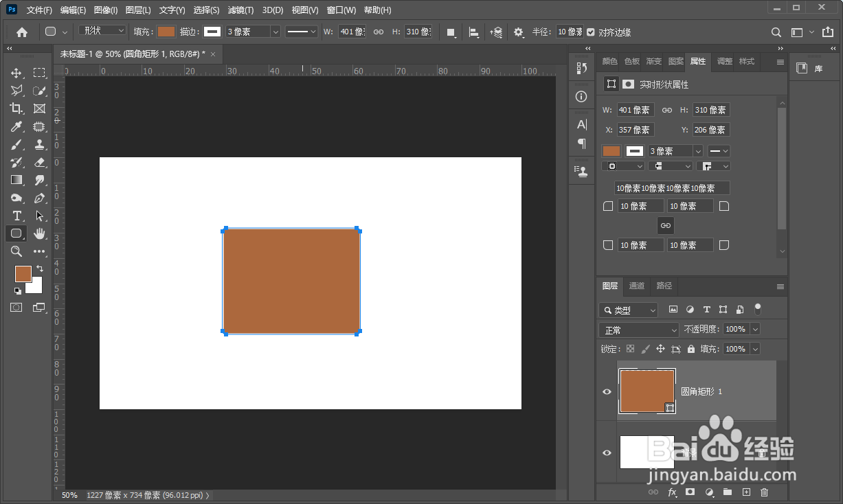The image size is (843, 504).
Task: Open stroke line style dropdown in options bar
Action: click(302, 32)
